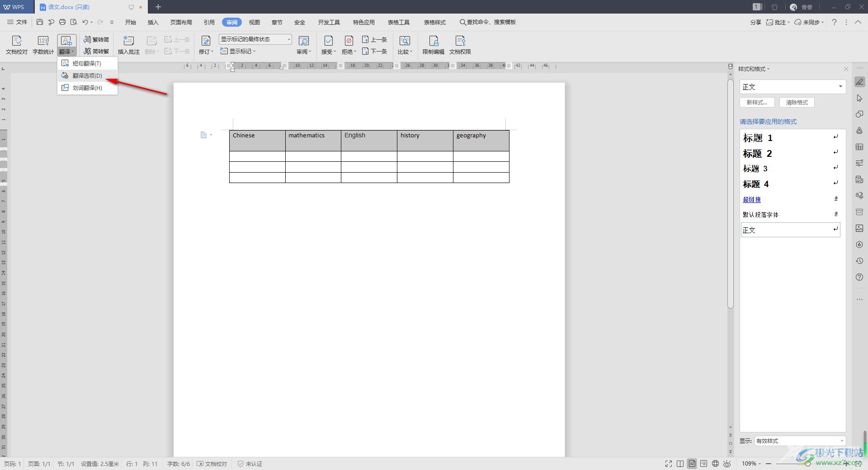Image resolution: width=868 pixels, height=470 pixels.
Task: Click the 查找命令、搜索模板 search box
Action: (488, 22)
